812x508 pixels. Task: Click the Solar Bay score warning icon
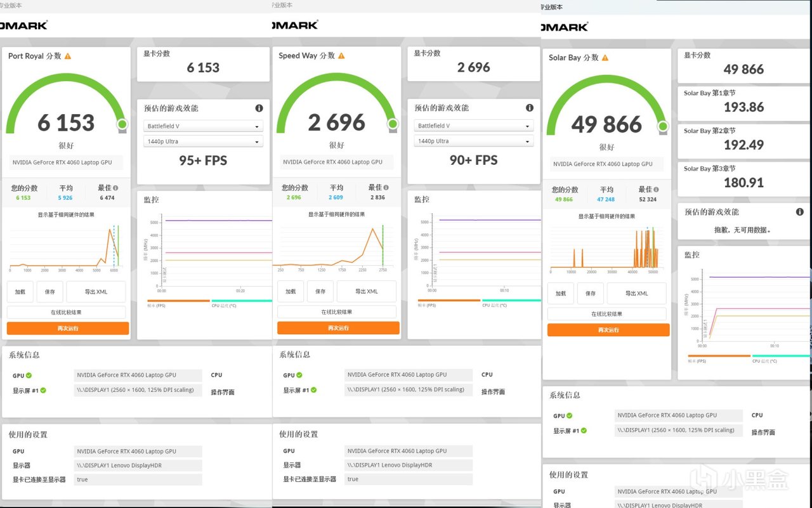(x=605, y=58)
